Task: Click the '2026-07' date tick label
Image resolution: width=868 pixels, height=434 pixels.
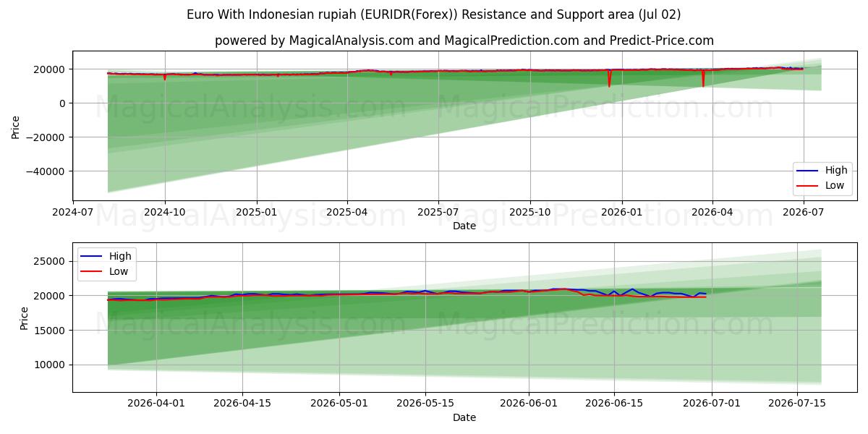Action: pyautogui.click(x=804, y=212)
